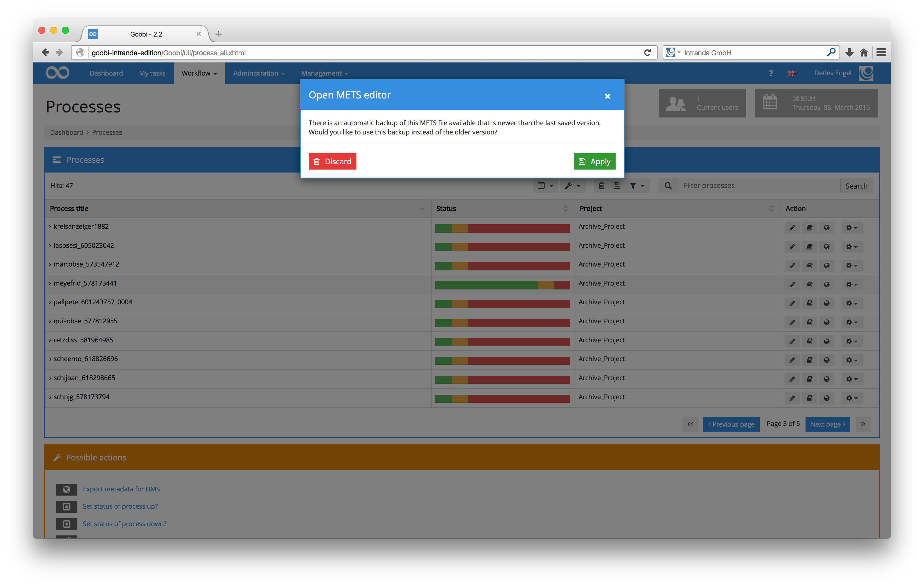Click the pallpete_601243757_0004 edit pencil icon
Image resolution: width=924 pixels, height=586 pixels.
coord(792,303)
